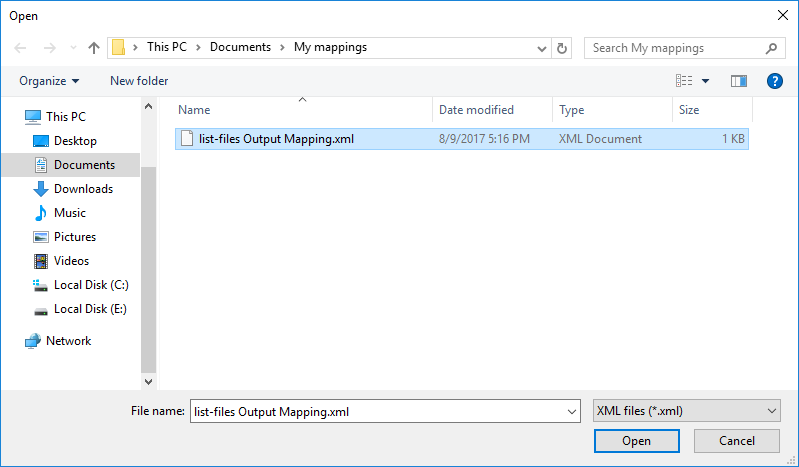
Task: Open the Organize menu
Action: point(49,81)
